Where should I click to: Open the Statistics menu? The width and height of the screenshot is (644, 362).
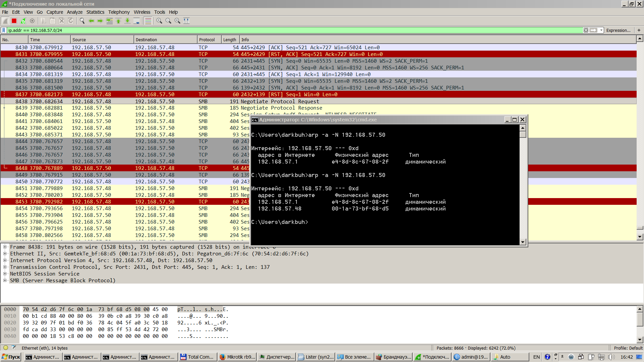[x=95, y=12]
